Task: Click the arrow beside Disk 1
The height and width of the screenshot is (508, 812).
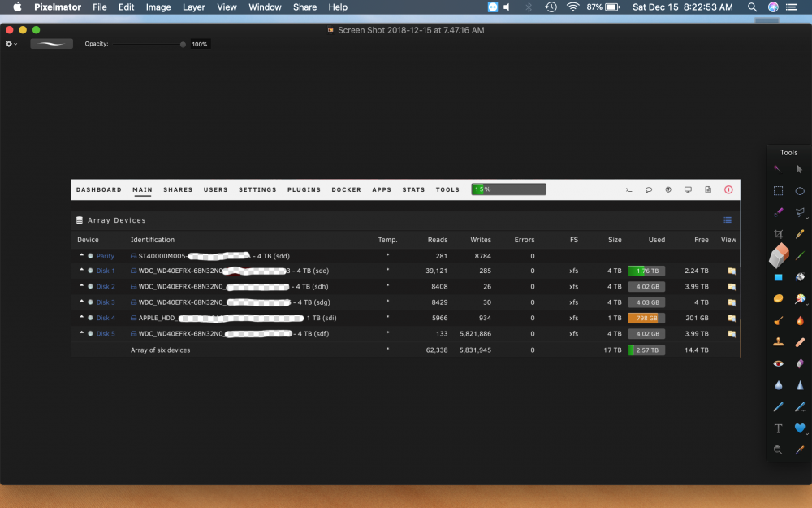Action: click(x=81, y=270)
